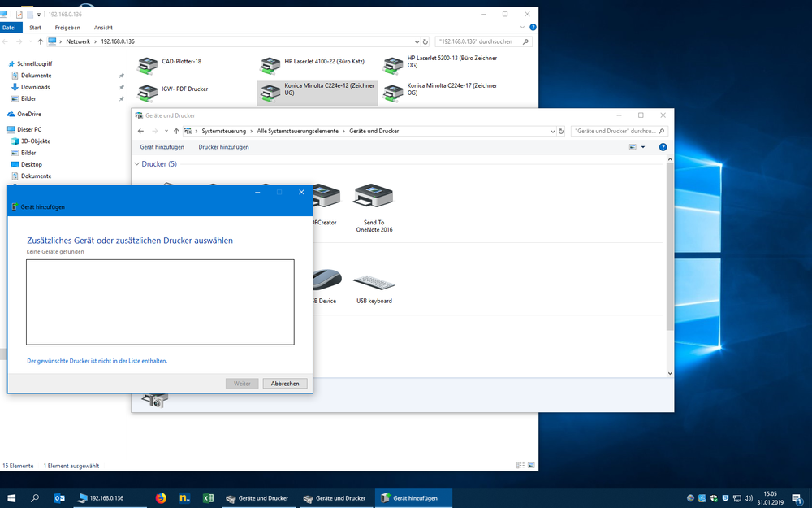Screen dimensions: 812x508
Task: Click the help icon in Geräte und Drucker
Action: (663, 147)
